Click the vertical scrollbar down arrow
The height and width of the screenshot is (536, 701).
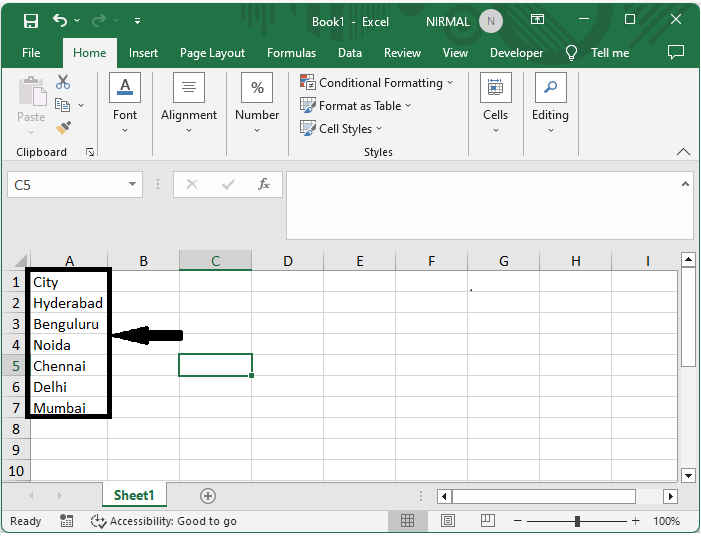pyautogui.click(x=688, y=476)
